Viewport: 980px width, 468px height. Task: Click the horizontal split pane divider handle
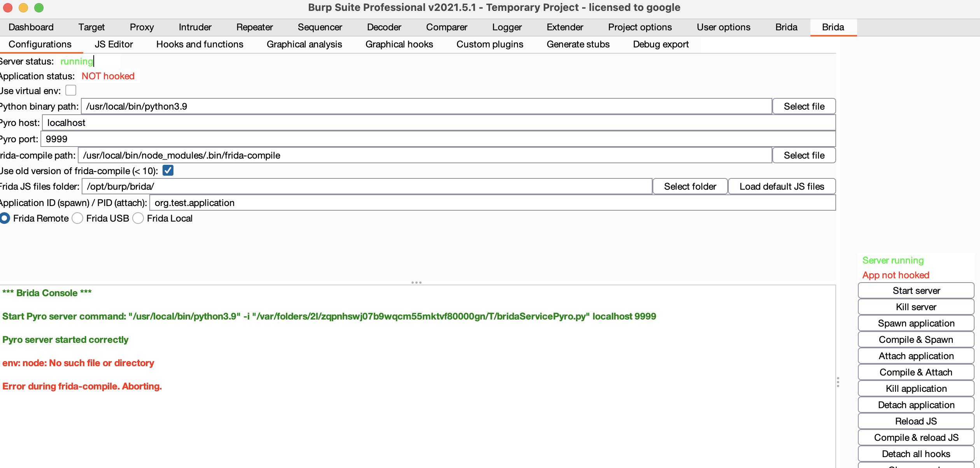[x=416, y=283]
